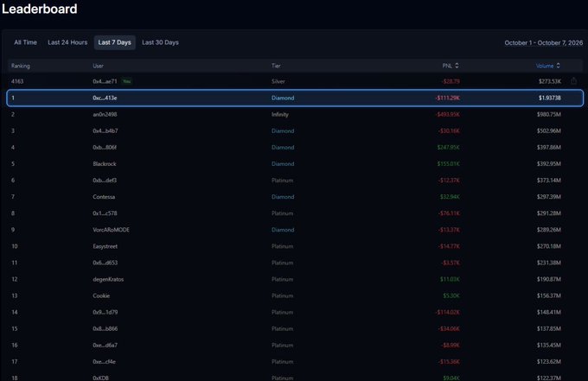Click the $190.87M volume value
Screen dimensions: 588x381
548,279
